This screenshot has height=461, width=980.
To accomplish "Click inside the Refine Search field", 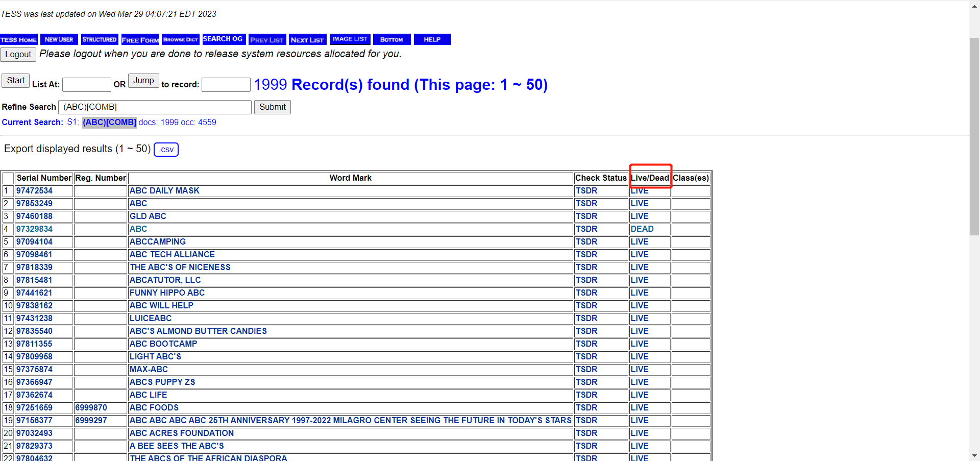I will point(155,107).
